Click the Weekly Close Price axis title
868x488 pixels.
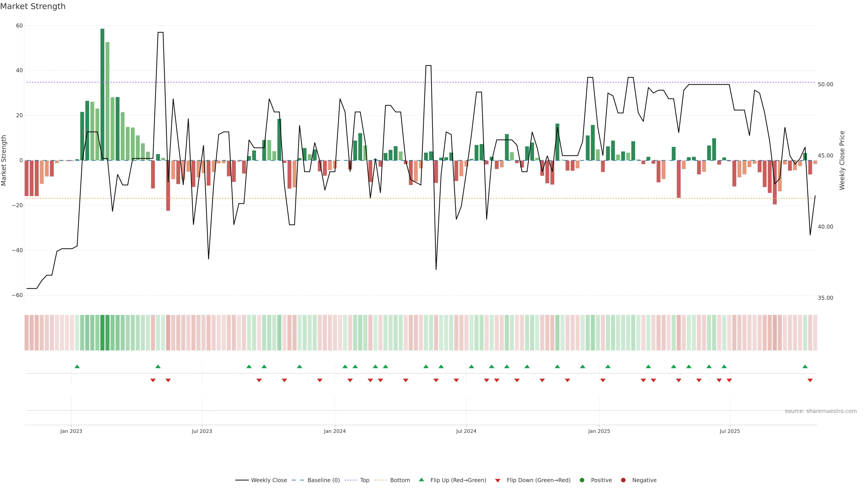(842, 160)
